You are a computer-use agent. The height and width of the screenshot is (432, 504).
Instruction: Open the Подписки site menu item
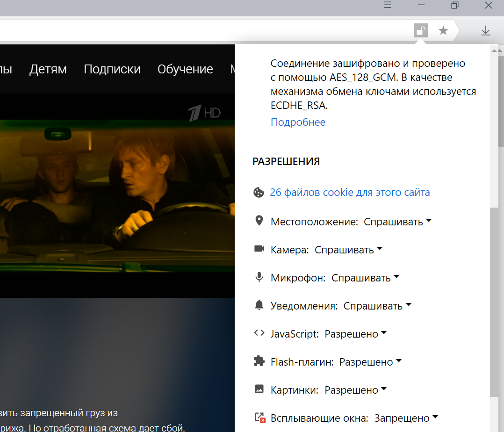pos(112,69)
